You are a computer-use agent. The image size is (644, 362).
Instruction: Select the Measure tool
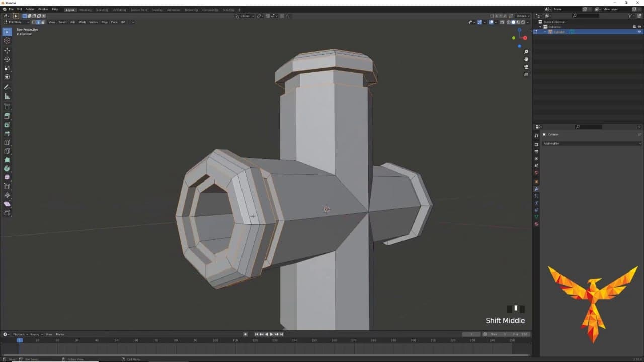click(x=7, y=96)
